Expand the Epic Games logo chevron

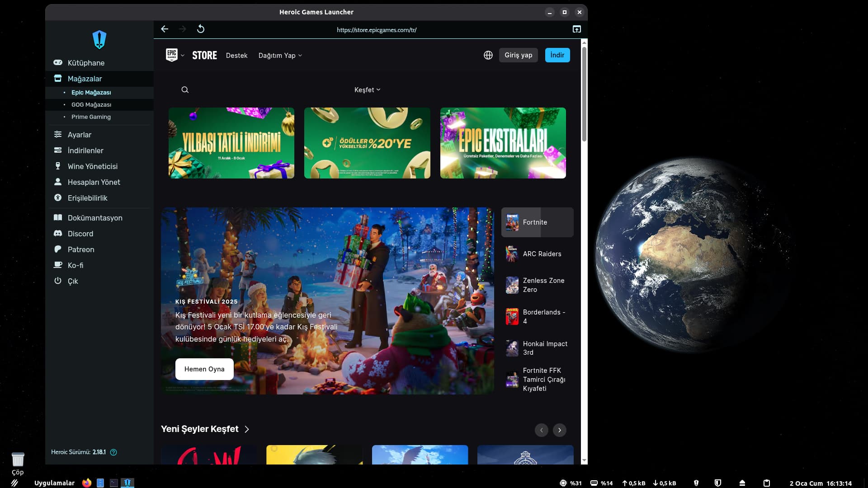183,56
